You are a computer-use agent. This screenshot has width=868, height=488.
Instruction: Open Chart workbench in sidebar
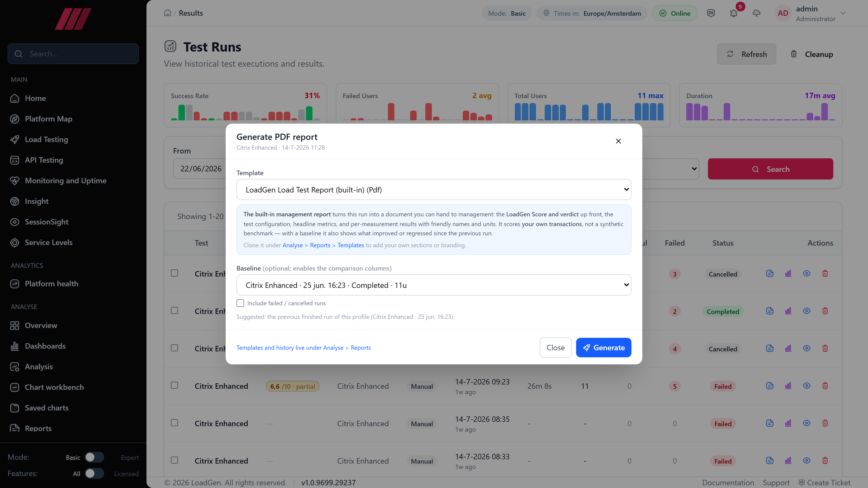(x=73, y=387)
